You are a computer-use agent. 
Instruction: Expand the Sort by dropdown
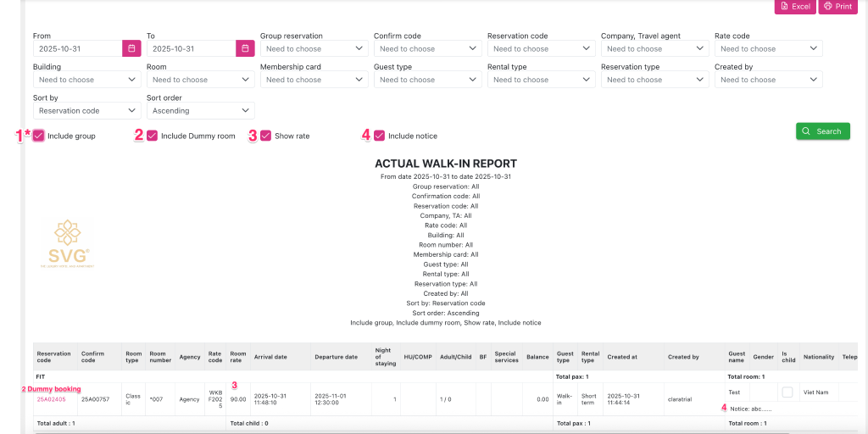pos(86,110)
